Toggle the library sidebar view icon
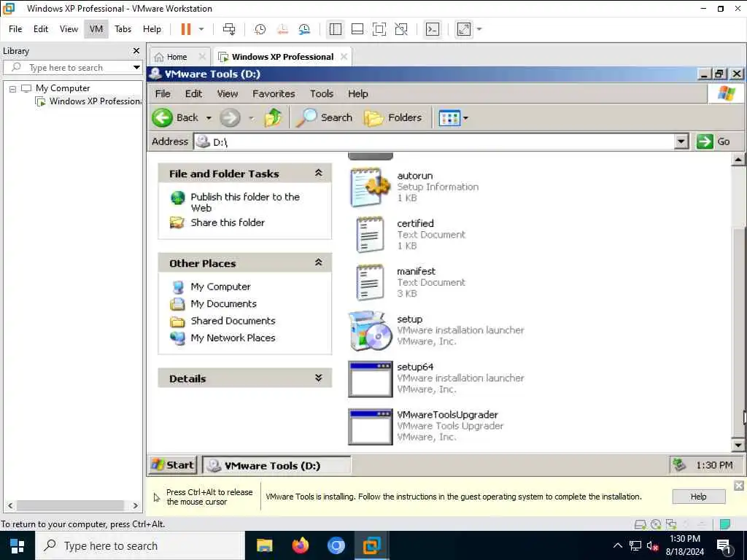Screen dimensions: 747x560 tap(336, 29)
